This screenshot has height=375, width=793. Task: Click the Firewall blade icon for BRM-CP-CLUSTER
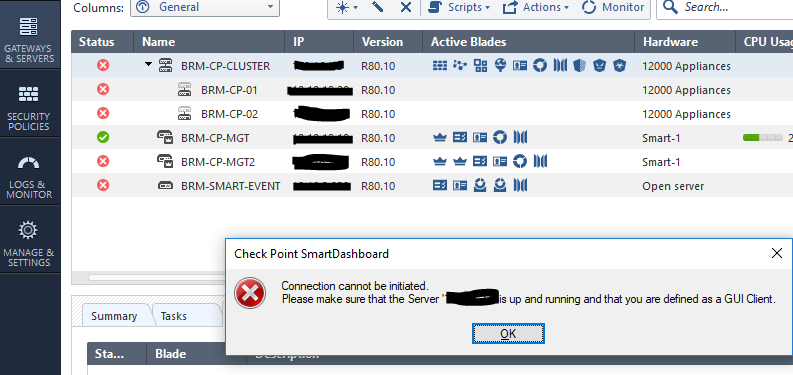pyautogui.click(x=440, y=66)
